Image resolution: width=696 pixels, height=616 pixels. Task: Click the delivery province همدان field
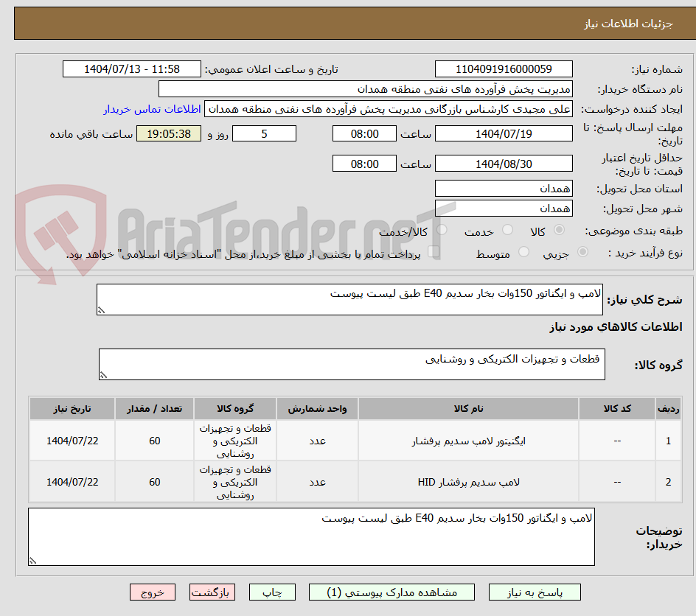504,188
